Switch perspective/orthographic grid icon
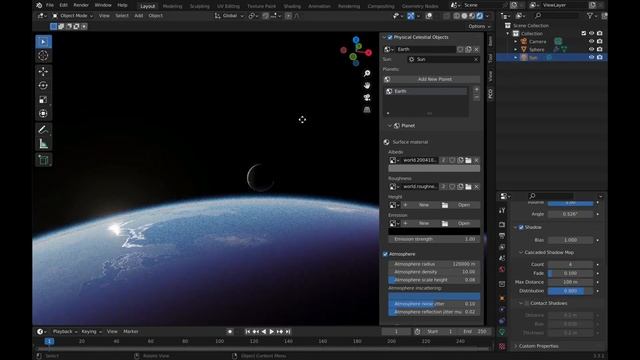This screenshot has height=360, width=640. 367,109
